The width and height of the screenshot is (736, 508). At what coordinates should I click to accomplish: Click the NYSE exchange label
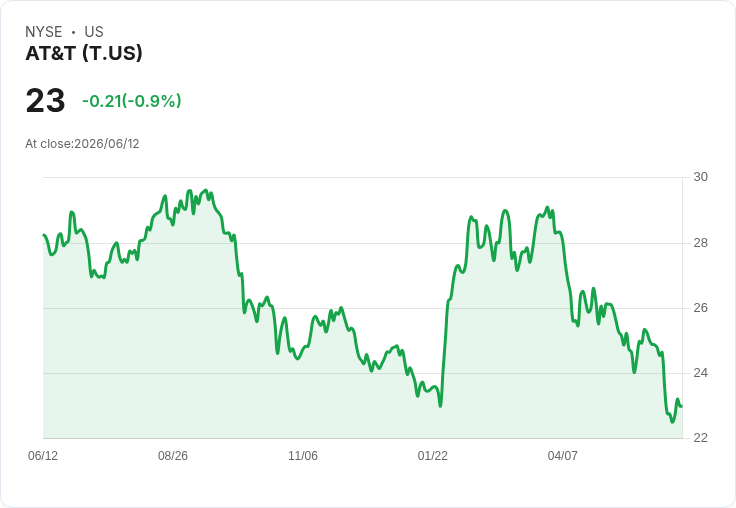click(x=44, y=32)
